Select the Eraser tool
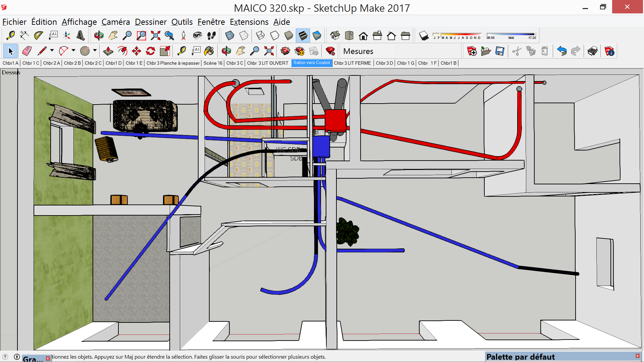 point(27,51)
